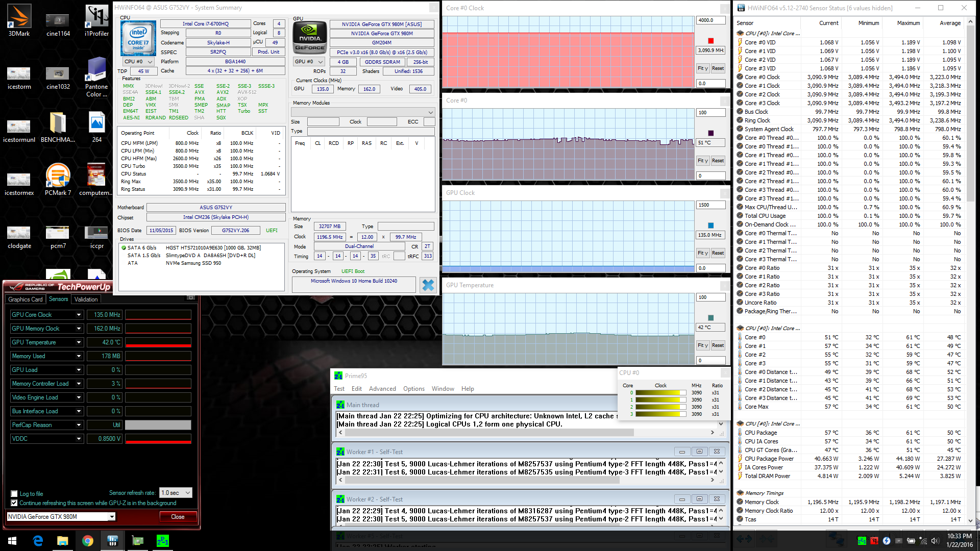The image size is (980, 551).
Task: Switch to the Graphics Card tab
Action: click(x=25, y=299)
